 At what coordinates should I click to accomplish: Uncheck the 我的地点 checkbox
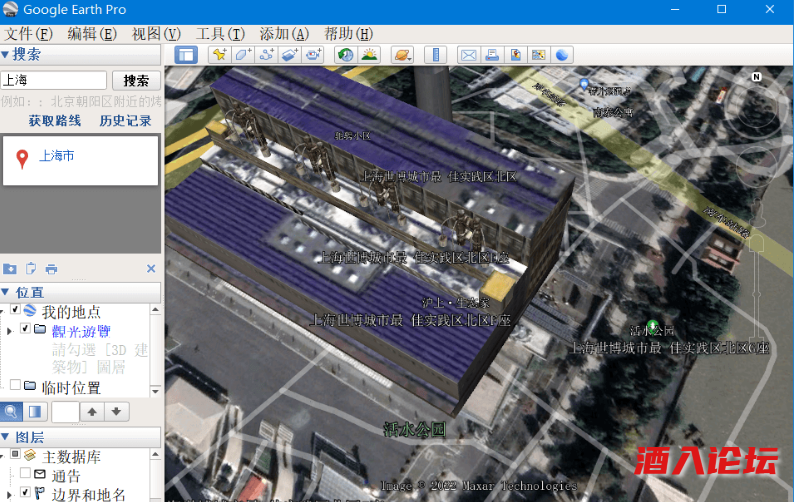(x=15, y=311)
